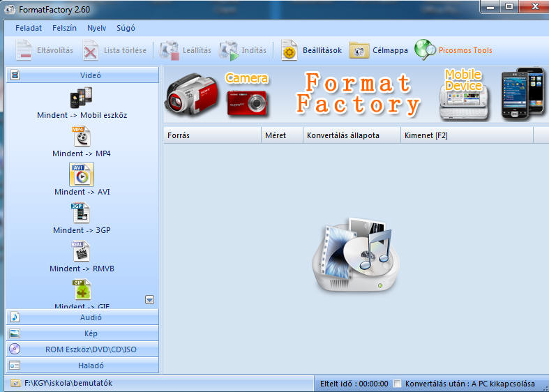Open the Súgó menu

coord(126,28)
